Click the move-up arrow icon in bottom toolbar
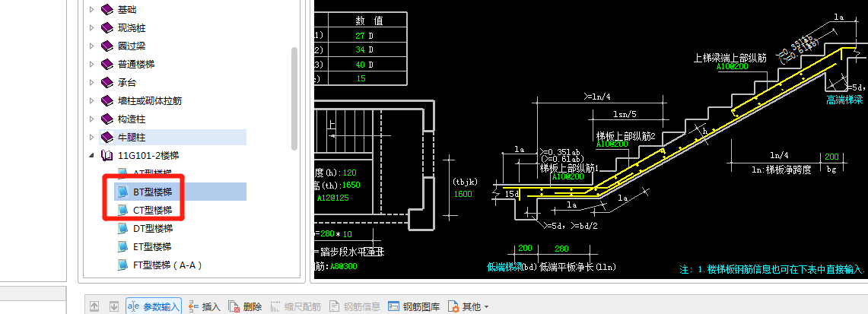The height and width of the screenshot is (314, 868). pyautogui.click(x=94, y=306)
